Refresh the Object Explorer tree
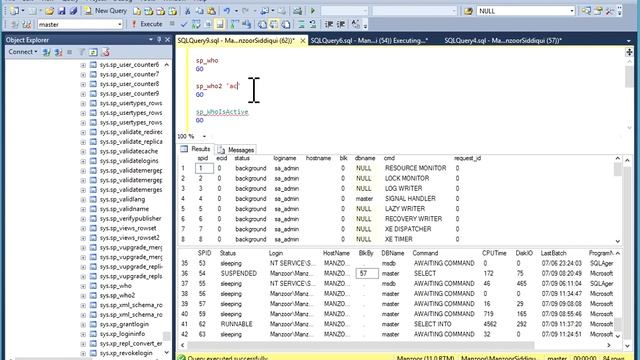The width and height of the screenshot is (640, 360). click(93, 52)
